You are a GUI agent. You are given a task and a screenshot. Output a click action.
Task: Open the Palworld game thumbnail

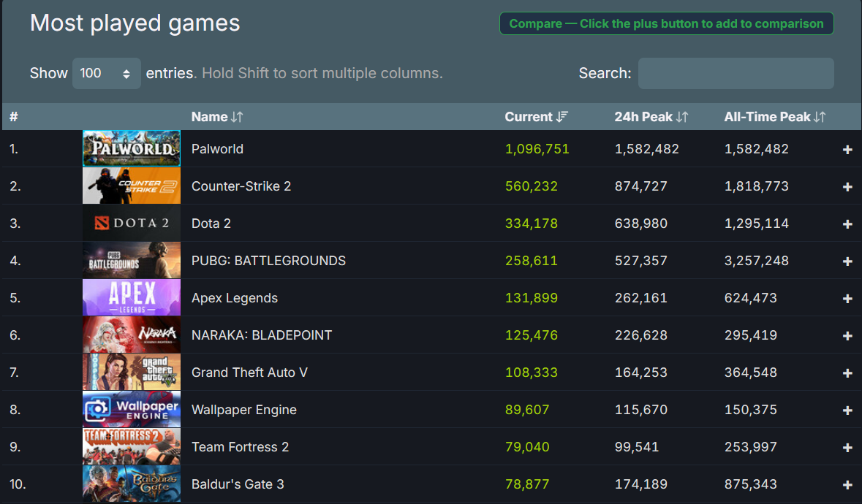tap(132, 148)
